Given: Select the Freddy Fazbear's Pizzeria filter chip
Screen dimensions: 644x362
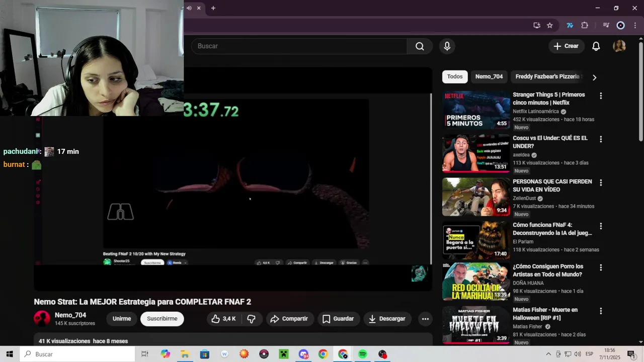Looking at the screenshot, I should tap(547, 77).
